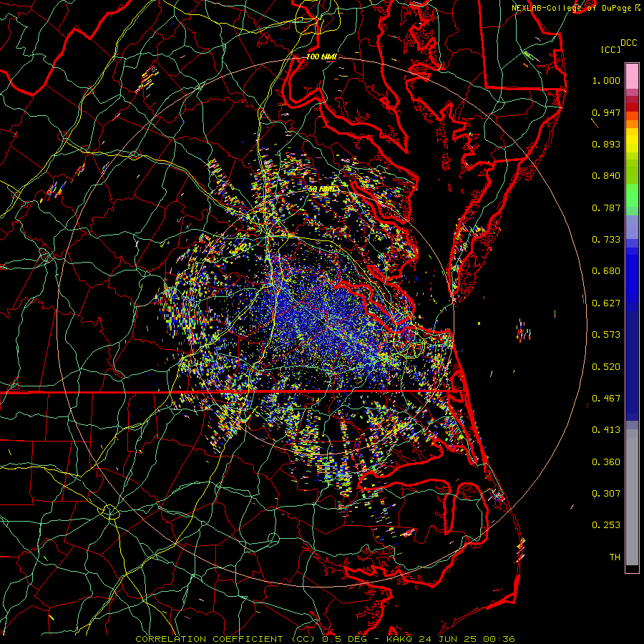Click the 100 NMI range ring label
The height and width of the screenshot is (644, 644).
[321, 57]
